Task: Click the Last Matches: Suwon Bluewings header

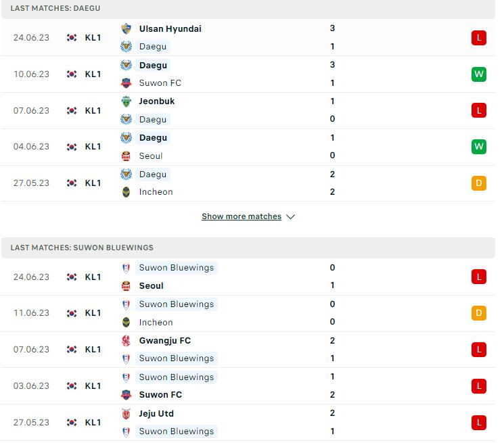Action: click(x=82, y=248)
